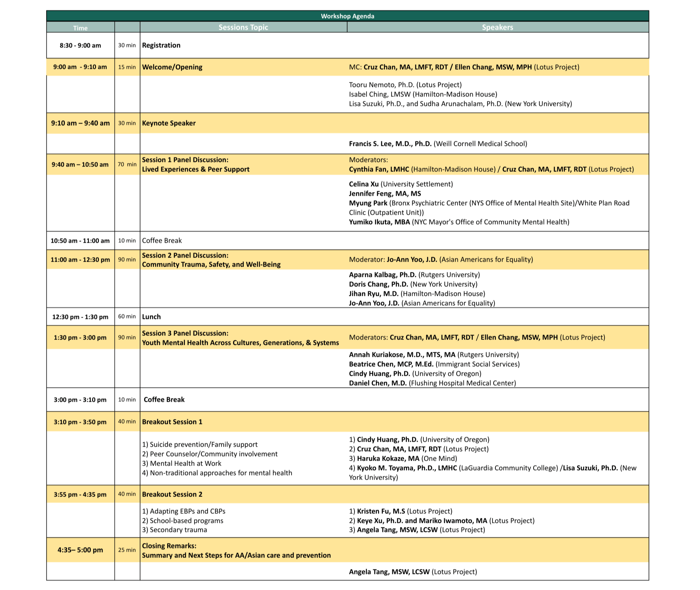
Task: Click the '70 min' duration cell
Action: (x=127, y=164)
